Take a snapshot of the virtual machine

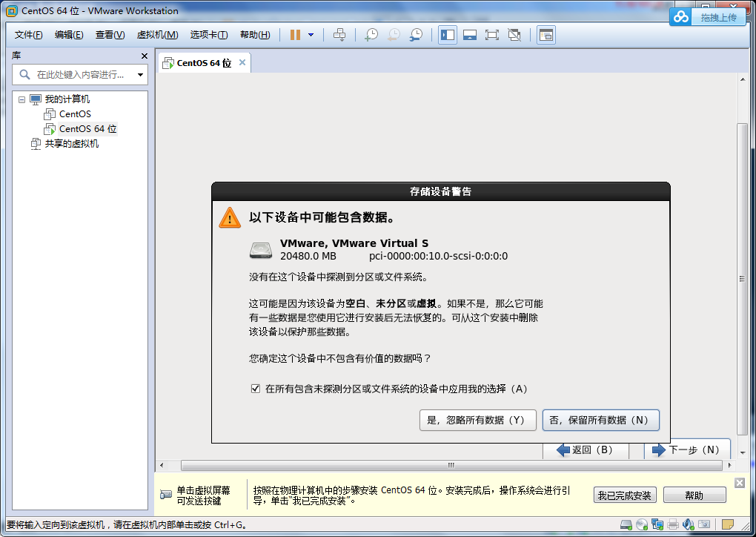click(371, 34)
